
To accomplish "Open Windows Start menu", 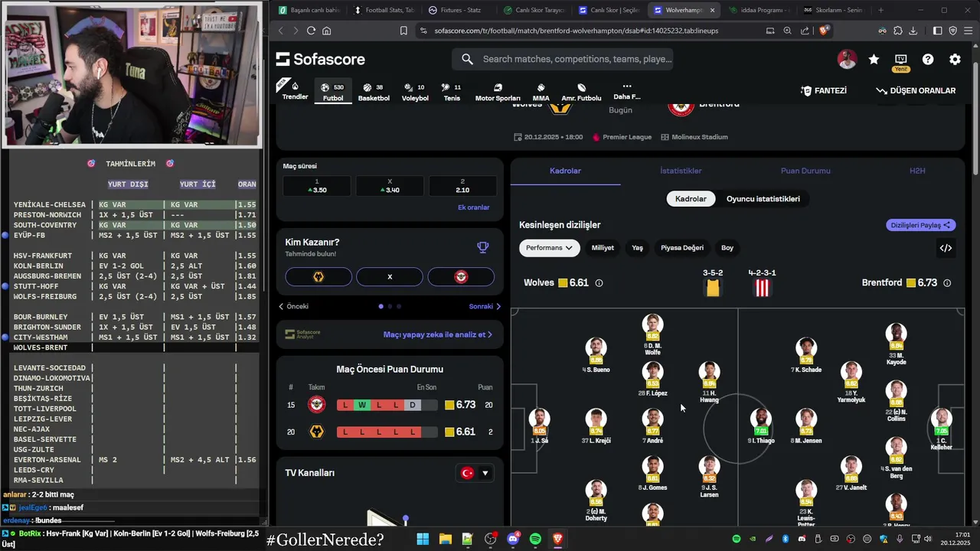I will pyautogui.click(x=423, y=539).
